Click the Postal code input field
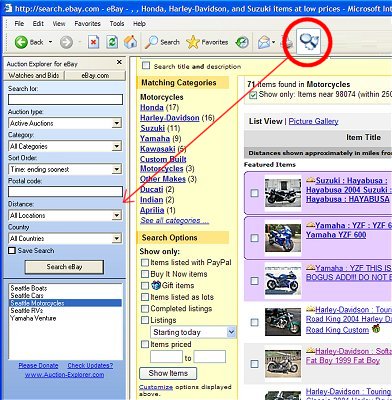The height and width of the screenshot is (400, 392). tap(65, 191)
